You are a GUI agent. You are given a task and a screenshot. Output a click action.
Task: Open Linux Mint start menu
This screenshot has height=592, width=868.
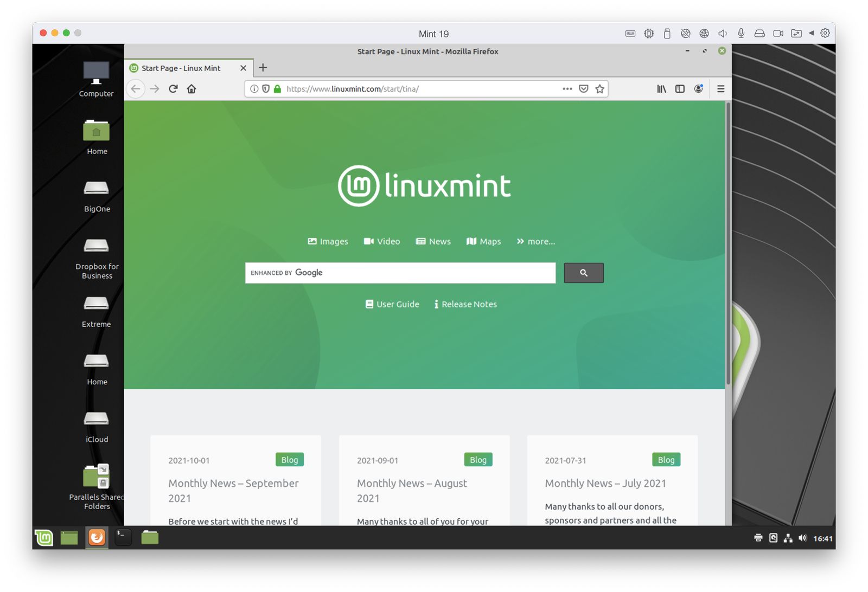pos(44,537)
